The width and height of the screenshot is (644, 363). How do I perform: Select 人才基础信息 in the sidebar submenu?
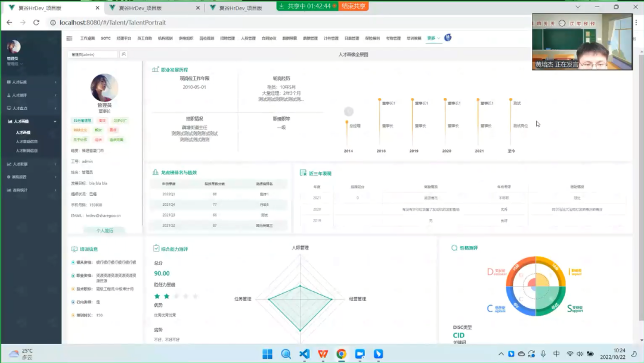point(27,142)
